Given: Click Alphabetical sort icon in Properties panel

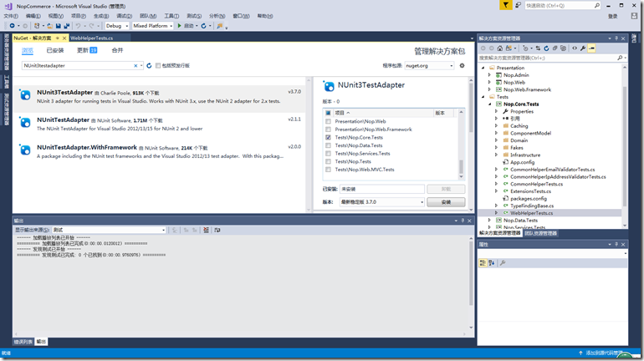Looking at the screenshot, I should click(x=491, y=263).
